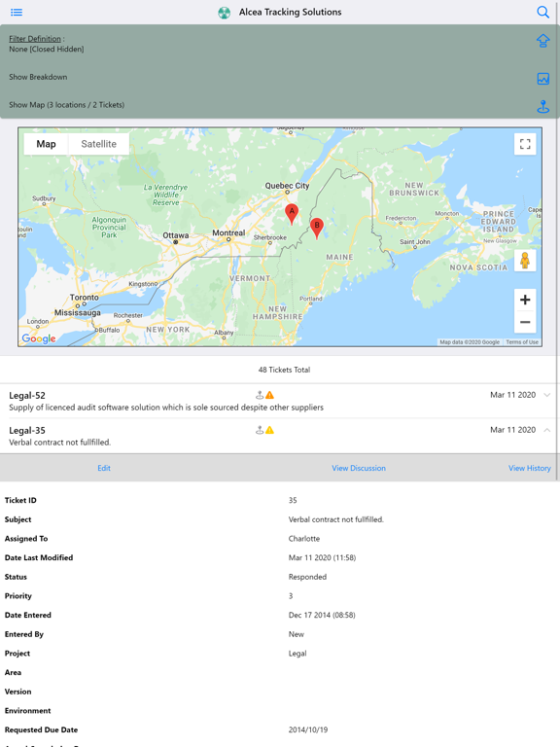
Task: Click Toronto label on the map
Action: [x=85, y=298]
